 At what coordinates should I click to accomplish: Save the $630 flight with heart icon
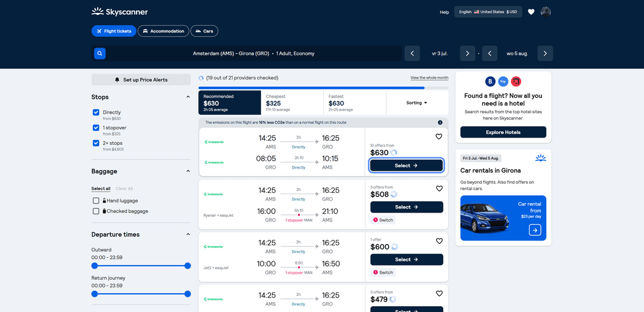pos(439,136)
